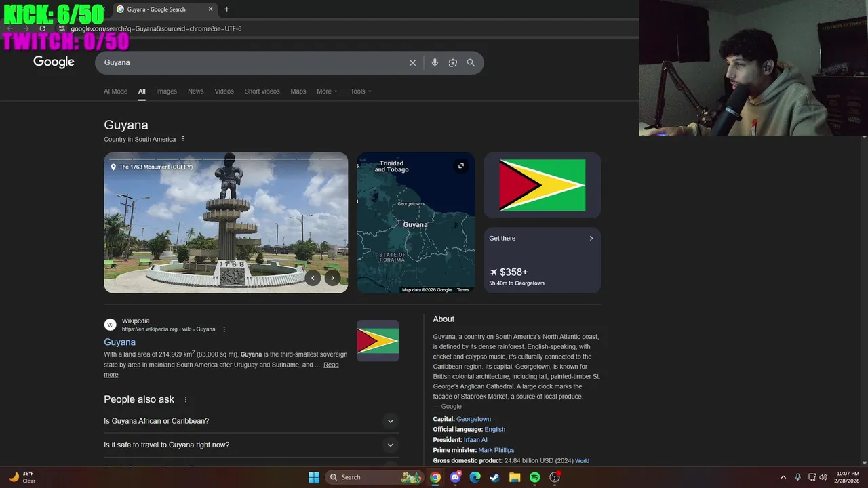Open Spotify from taskbar
The height and width of the screenshot is (488, 868).
pos(534,477)
